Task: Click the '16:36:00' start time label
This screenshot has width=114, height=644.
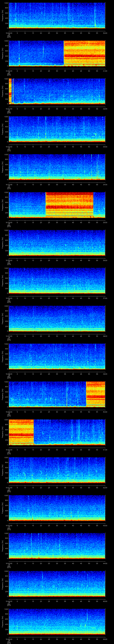Action: 9,298
